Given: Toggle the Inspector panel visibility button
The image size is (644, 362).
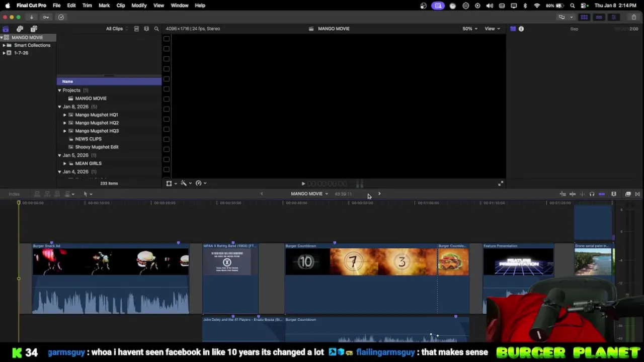Looking at the screenshot, I should point(613,17).
